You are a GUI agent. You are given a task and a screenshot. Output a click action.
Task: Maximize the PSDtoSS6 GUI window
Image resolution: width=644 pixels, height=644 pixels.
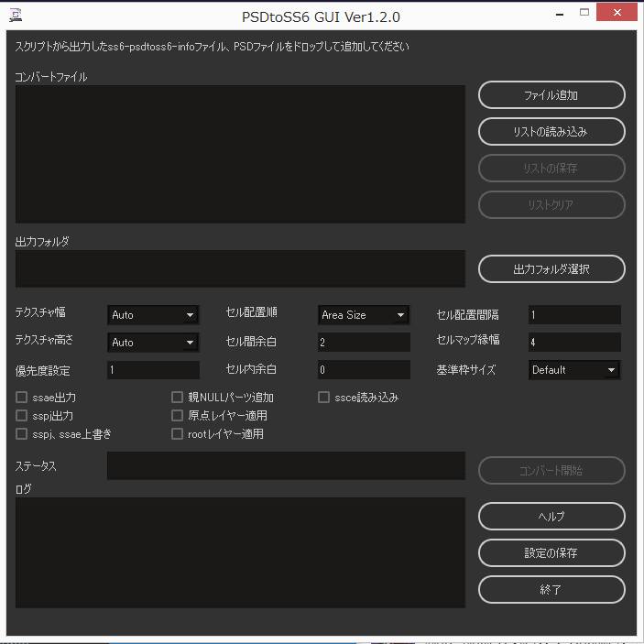584,12
